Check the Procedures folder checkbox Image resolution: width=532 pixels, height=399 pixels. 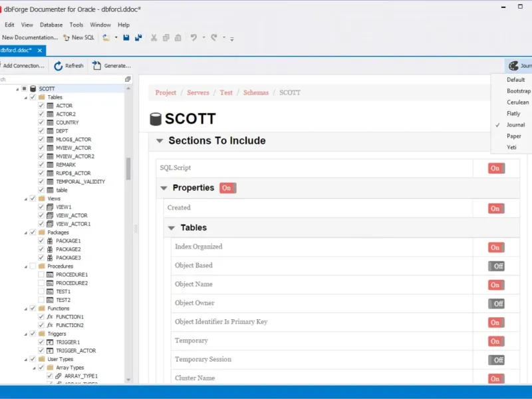click(33, 266)
